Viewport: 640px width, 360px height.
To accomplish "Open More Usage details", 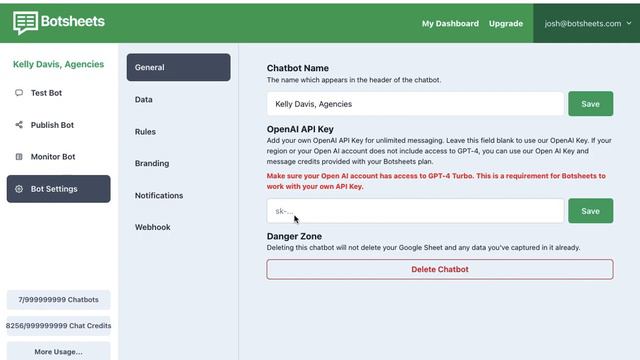I will [58, 351].
